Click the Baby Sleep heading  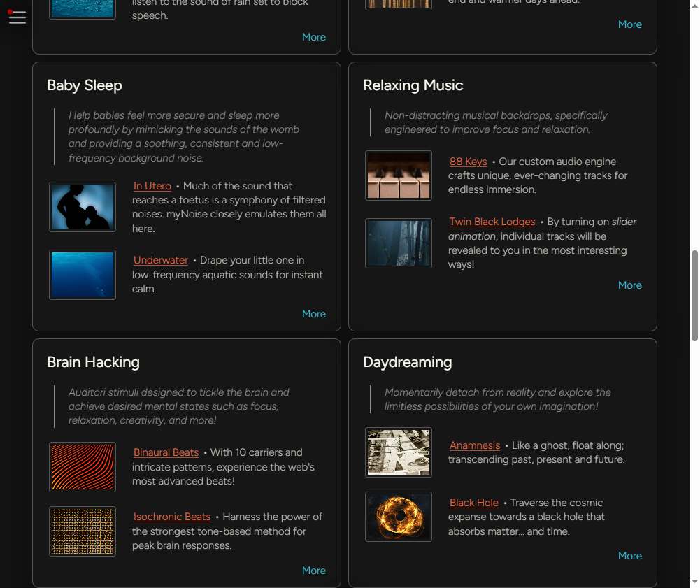[x=85, y=85]
